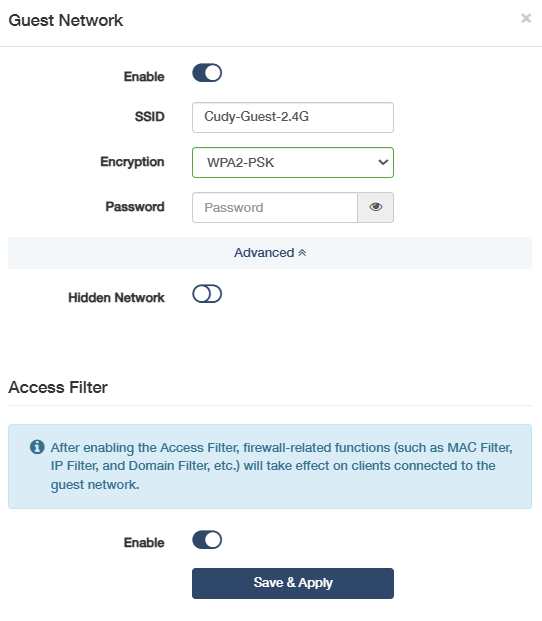Close the Guest Network dialog
The width and height of the screenshot is (542, 621).
(526, 18)
